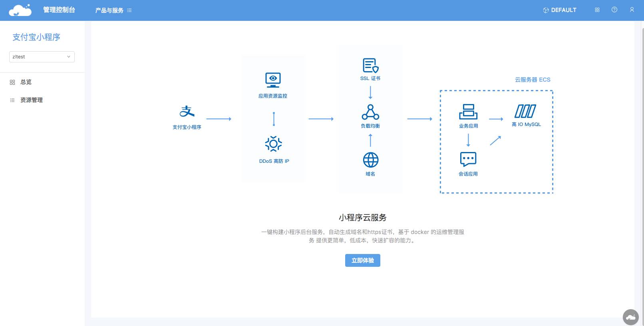Screen dimensions: 644x326
Task: Click the 域名 globe icon
Action: coord(371,160)
